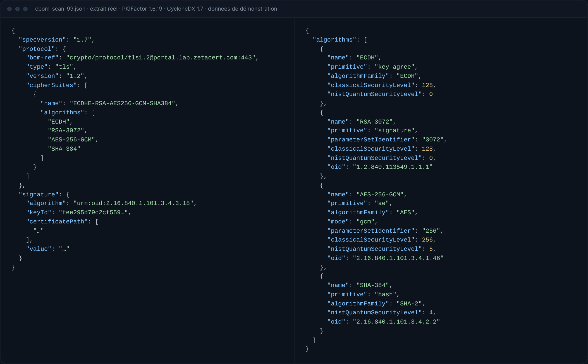Image resolution: width=588 pixels, height=364 pixels.
Task: Click "RSA-3072" entry in the left algorithms list
Action: (x=66, y=130)
